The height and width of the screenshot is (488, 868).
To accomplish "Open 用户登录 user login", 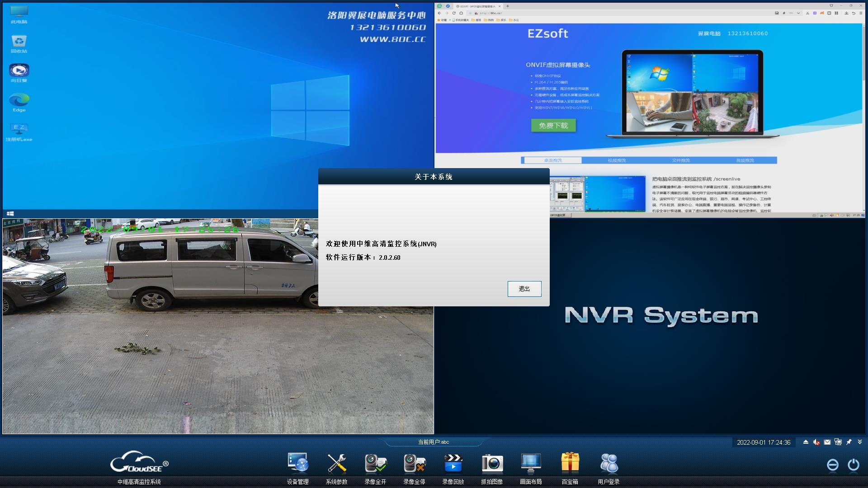I will pos(609,464).
